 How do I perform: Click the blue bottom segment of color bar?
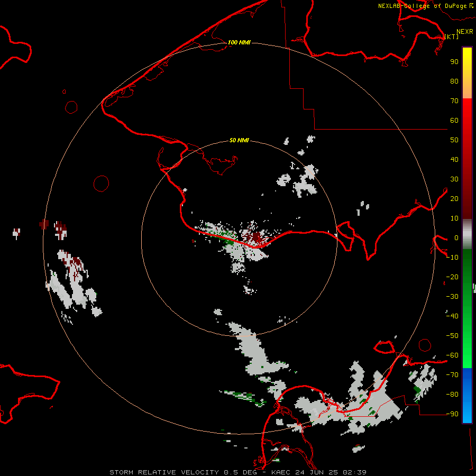coord(467,396)
